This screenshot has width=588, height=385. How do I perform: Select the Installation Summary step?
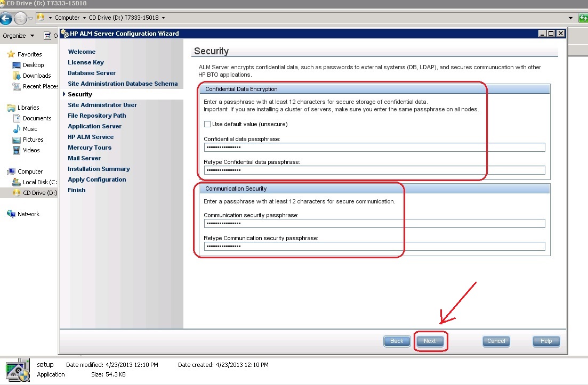point(99,169)
